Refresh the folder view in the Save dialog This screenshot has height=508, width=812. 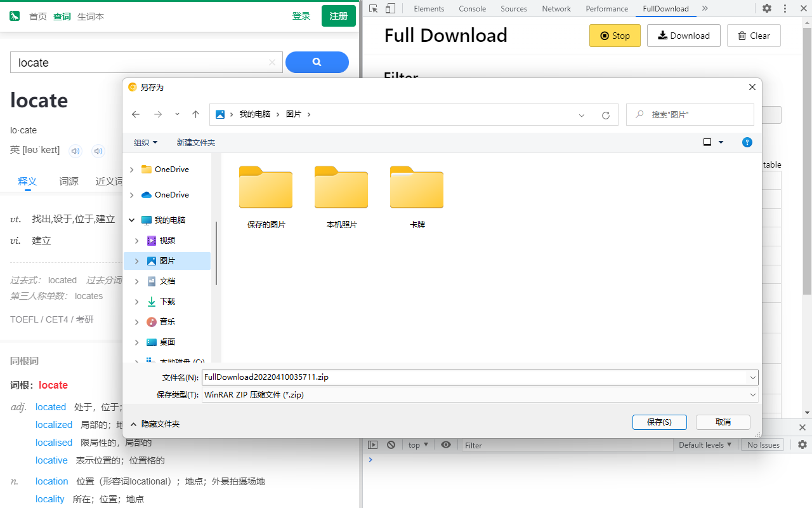click(x=605, y=114)
